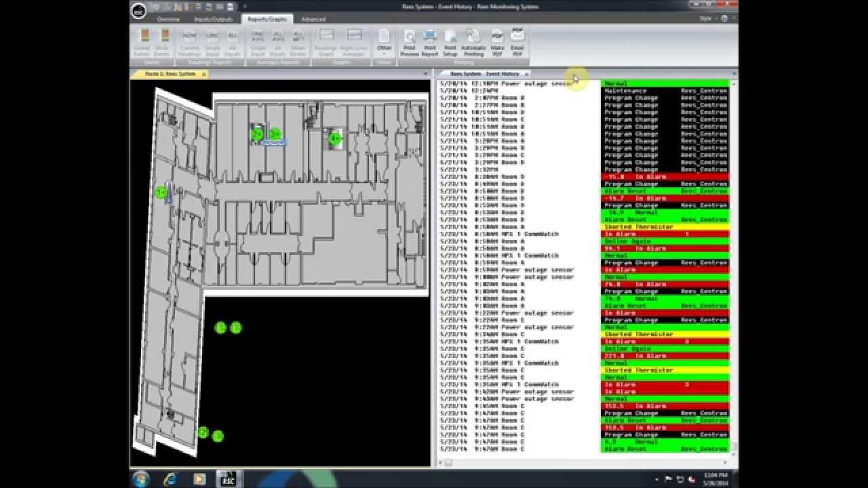Open the floor plan pane tab-list arrow
The height and width of the screenshot is (488, 868).
(x=427, y=73)
